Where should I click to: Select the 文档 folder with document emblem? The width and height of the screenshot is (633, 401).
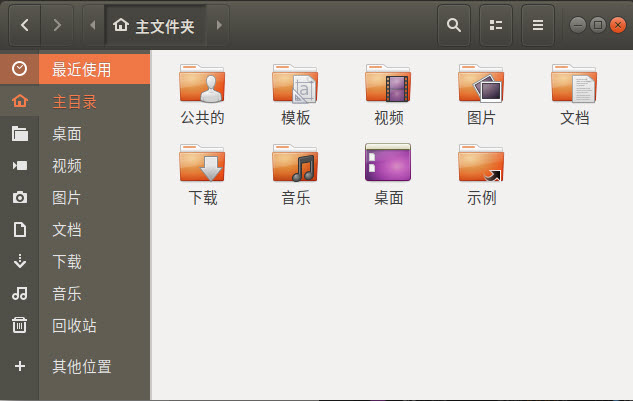[x=574, y=83]
